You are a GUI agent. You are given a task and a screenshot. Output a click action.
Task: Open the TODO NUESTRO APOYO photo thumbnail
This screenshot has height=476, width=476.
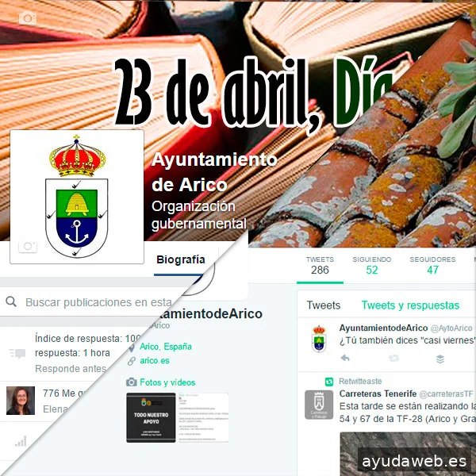click(151, 418)
